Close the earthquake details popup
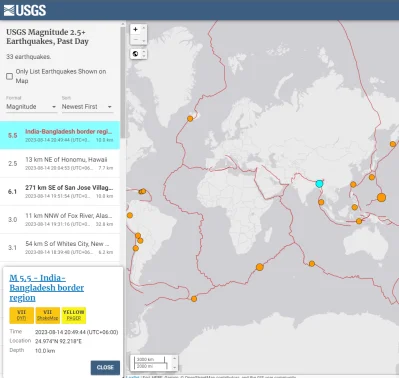Screen dimensions: 399x378 (x=105, y=367)
